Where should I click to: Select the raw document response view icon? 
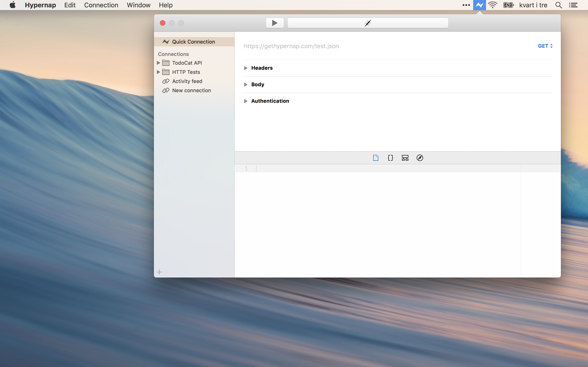pyautogui.click(x=376, y=158)
